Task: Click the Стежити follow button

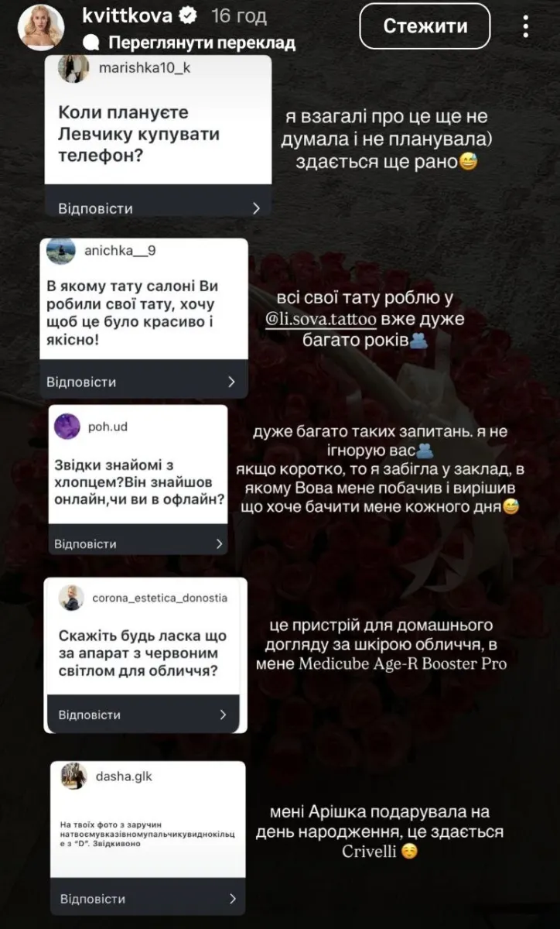Action: pos(425,26)
